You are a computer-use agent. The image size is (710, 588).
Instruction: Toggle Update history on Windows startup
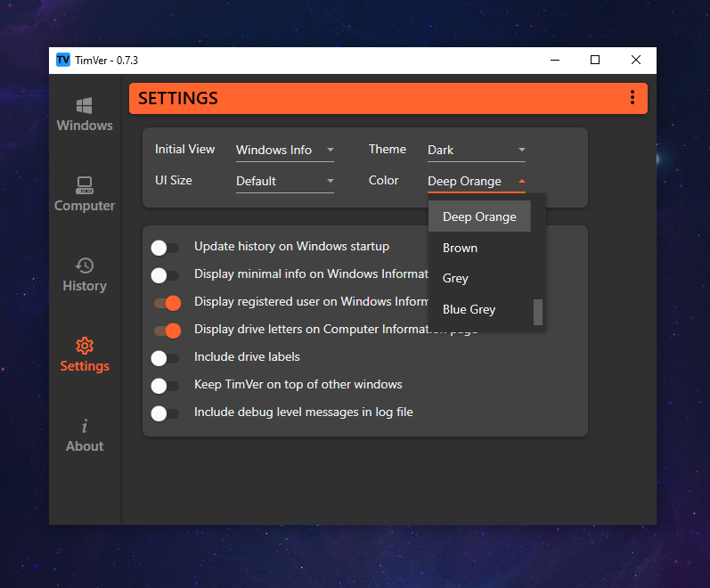[165, 248]
